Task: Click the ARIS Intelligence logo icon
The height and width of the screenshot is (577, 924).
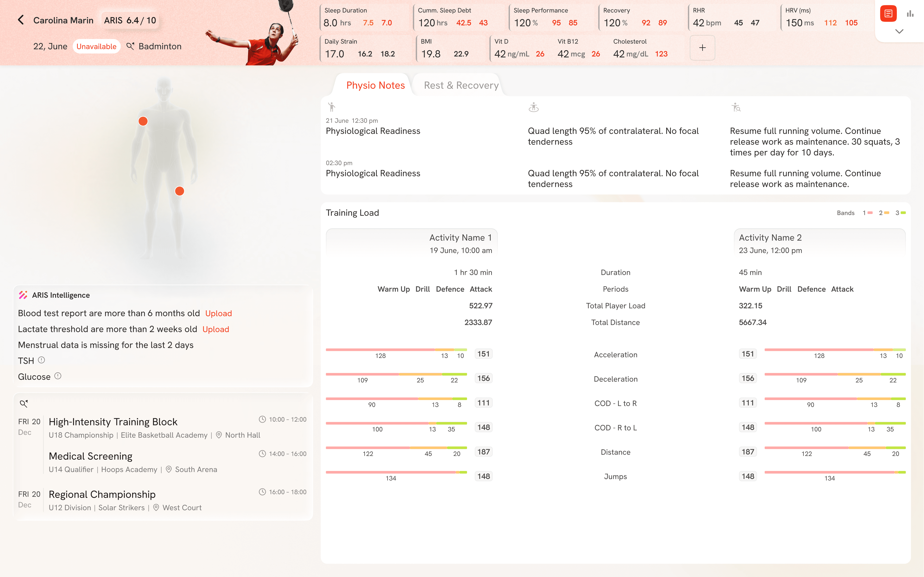Action: click(23, 295)
